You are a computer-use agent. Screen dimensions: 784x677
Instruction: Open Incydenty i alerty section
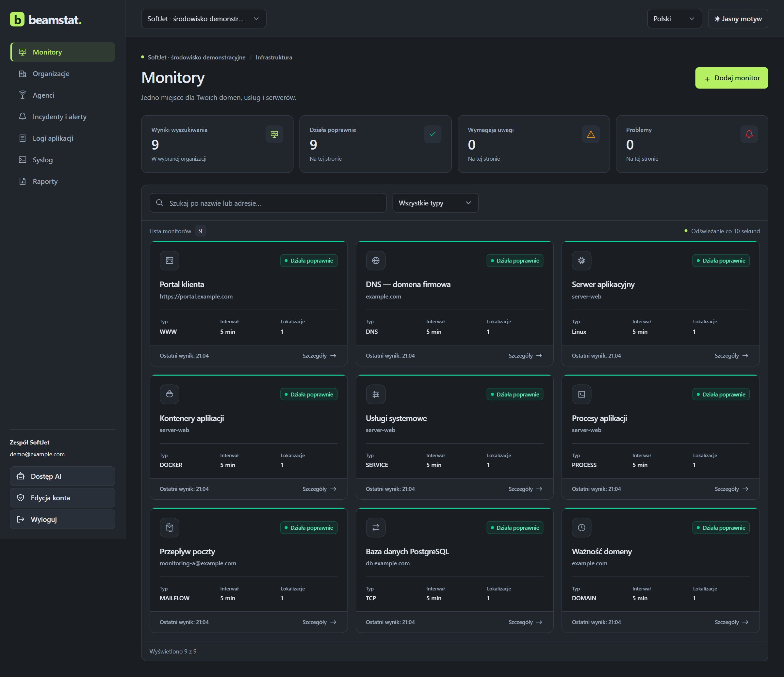coord(62,117)
